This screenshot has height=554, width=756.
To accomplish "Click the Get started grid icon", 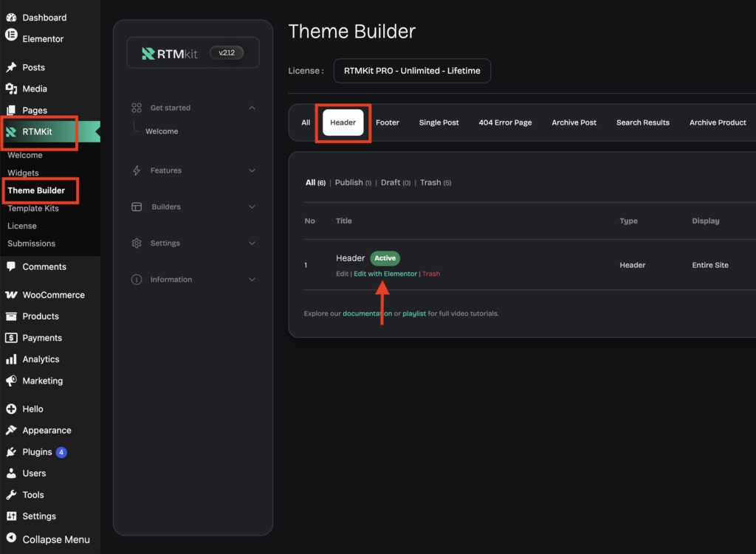I will pyautogui.click(x=137, y=108).
